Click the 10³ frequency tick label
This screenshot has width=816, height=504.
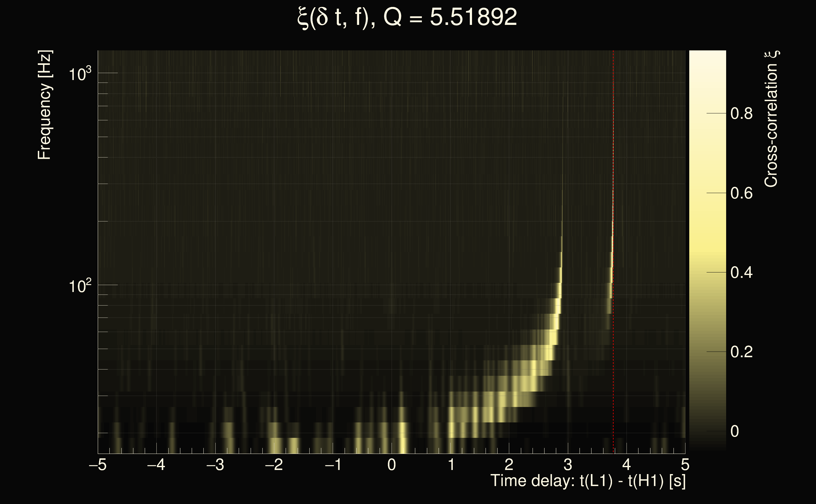[80, 74]
